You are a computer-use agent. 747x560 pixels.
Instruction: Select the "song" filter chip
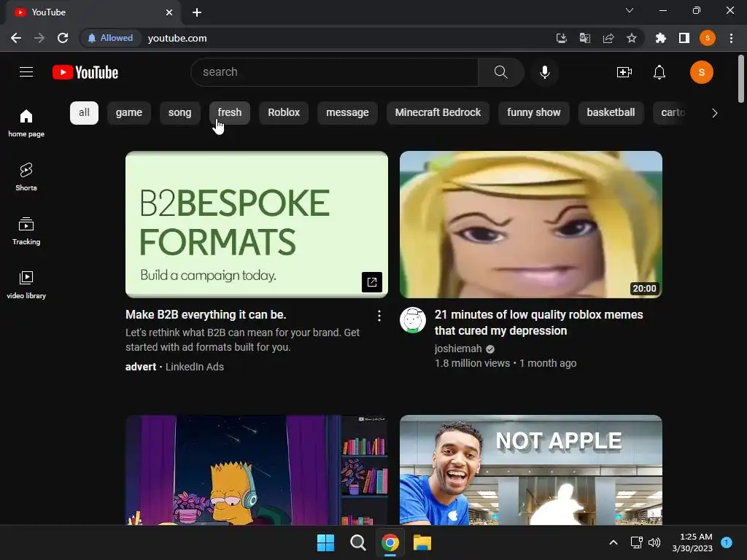point(179,113)
